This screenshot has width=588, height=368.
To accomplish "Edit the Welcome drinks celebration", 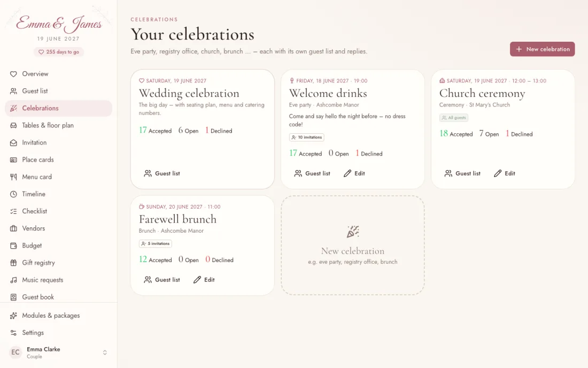I will click(x=354, y=173).
